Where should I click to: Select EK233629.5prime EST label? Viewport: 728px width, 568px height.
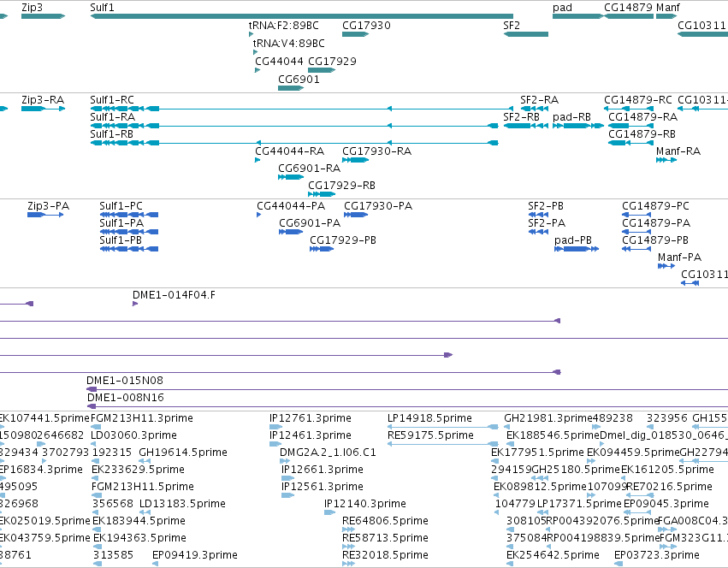click(x=138, y=470)
